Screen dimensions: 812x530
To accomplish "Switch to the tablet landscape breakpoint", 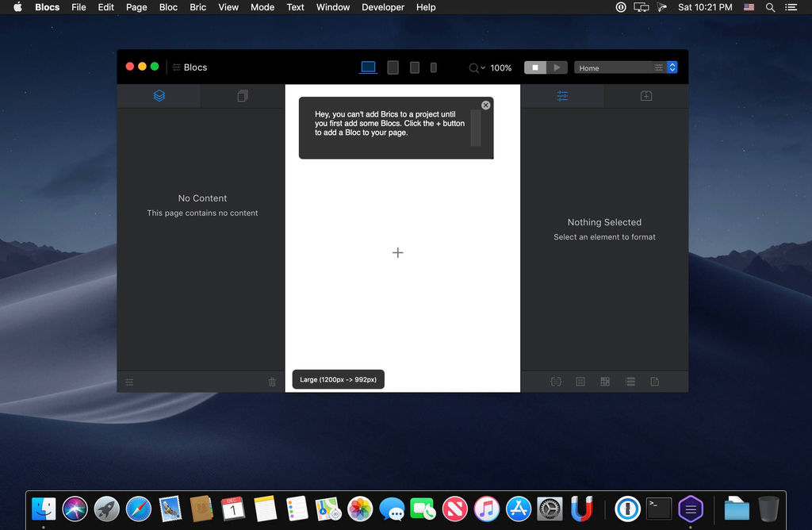I will [x=393, y=67].
